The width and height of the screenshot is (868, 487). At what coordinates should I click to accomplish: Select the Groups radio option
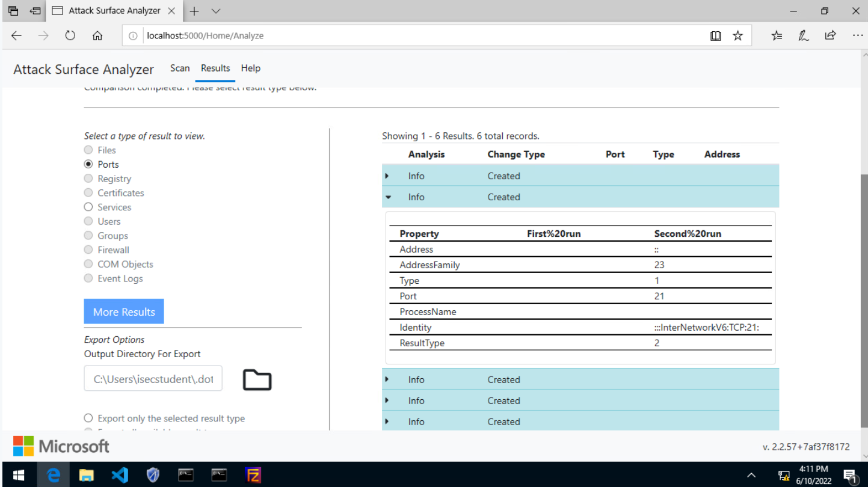click(88, 236)
